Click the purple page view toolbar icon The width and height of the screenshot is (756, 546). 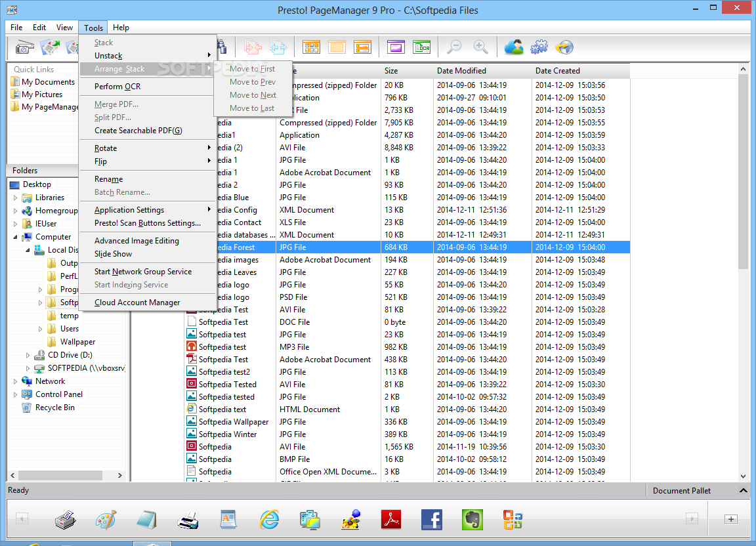pyautogui.click(x=395, y=47)
